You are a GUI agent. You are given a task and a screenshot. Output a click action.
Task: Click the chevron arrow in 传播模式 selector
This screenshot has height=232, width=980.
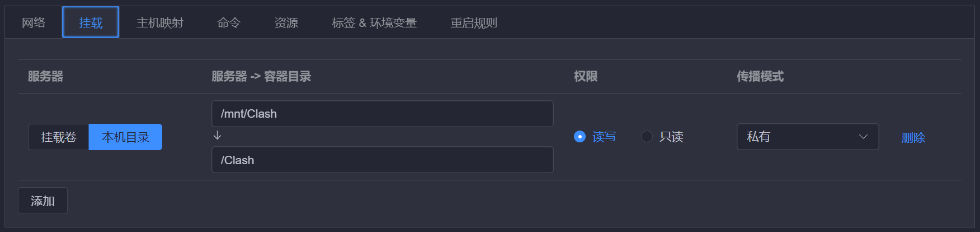tap(863, 137)
